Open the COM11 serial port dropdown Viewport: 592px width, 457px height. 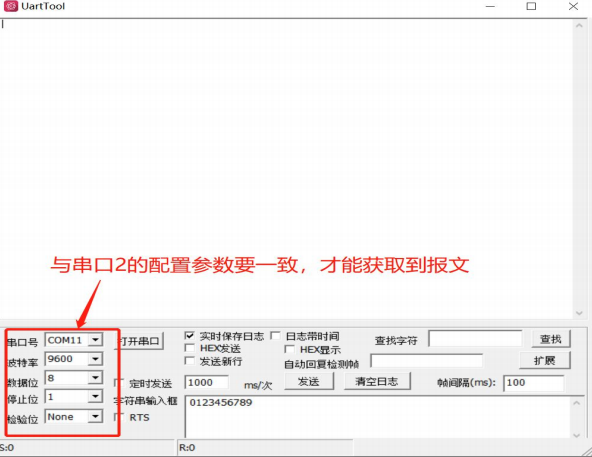[95, 340]
